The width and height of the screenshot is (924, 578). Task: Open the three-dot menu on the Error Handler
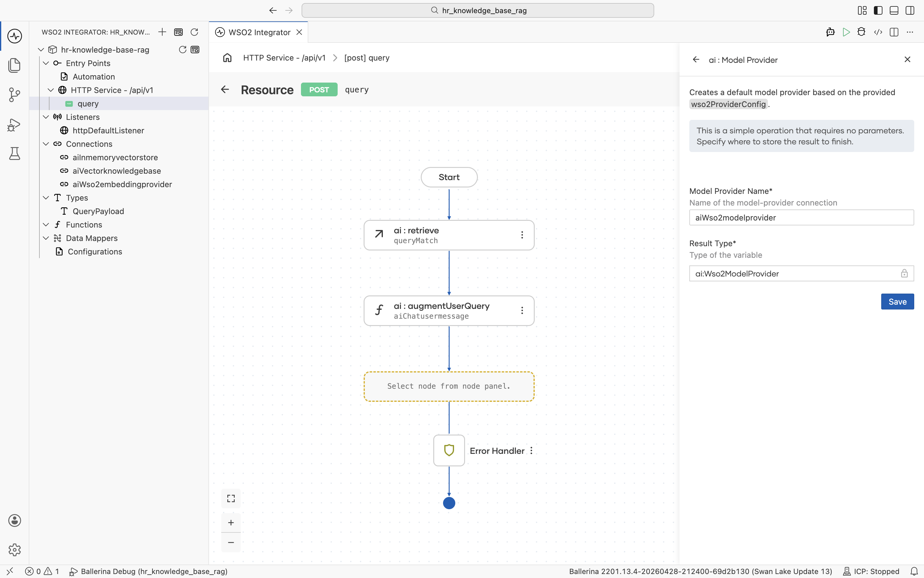tap(531, 451)
